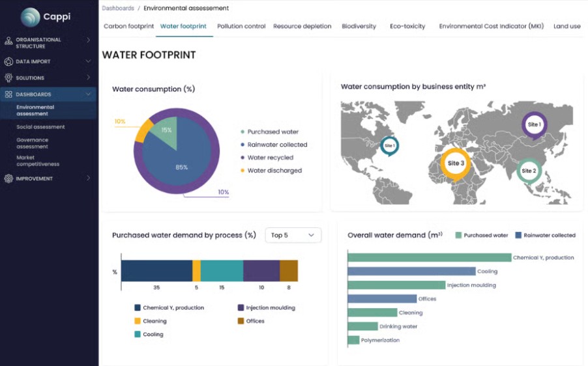Open the Top 5 dropdown
Screen dimensions: 588x366
pos(293,235)
